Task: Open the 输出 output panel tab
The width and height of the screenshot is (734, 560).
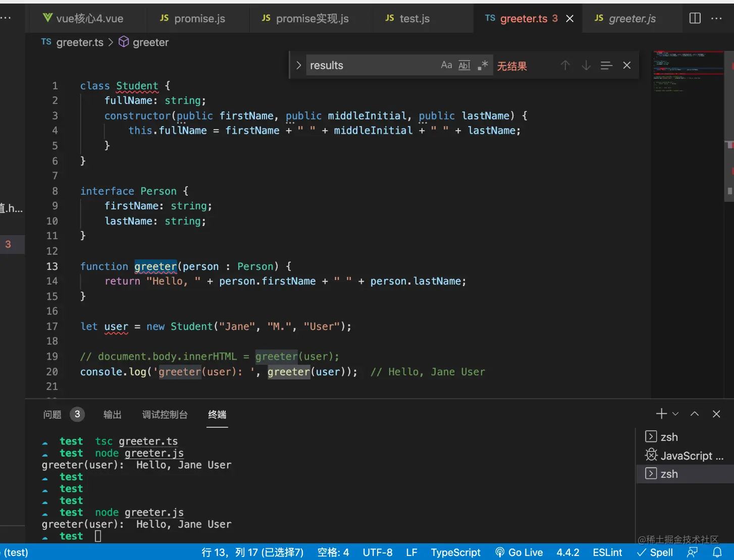Action: (x=113, y=415)
